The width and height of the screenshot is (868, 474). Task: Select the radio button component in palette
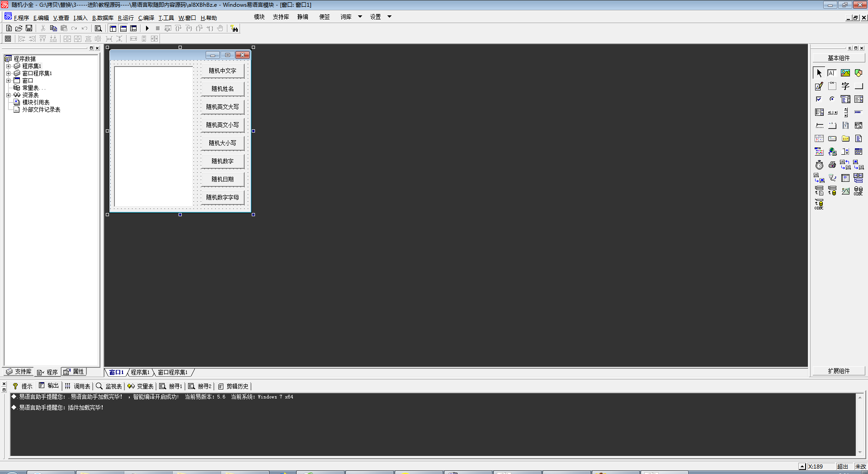832,99
